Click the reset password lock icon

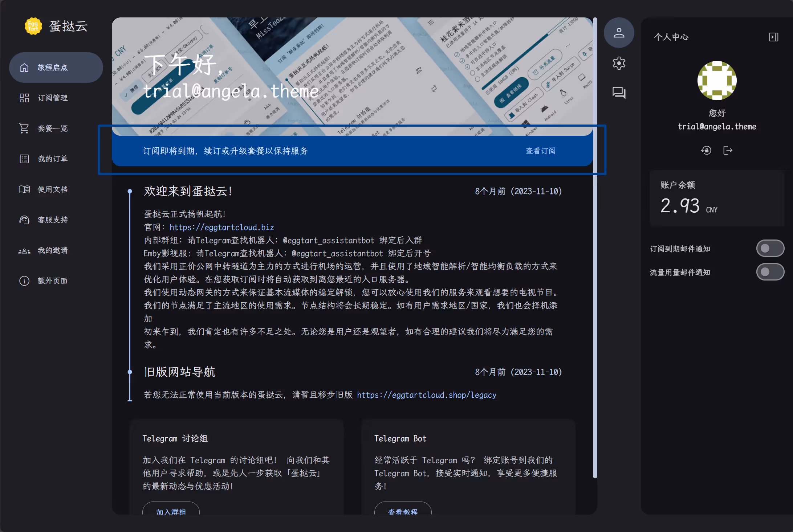pyautogui.click(x=706, y=150)
